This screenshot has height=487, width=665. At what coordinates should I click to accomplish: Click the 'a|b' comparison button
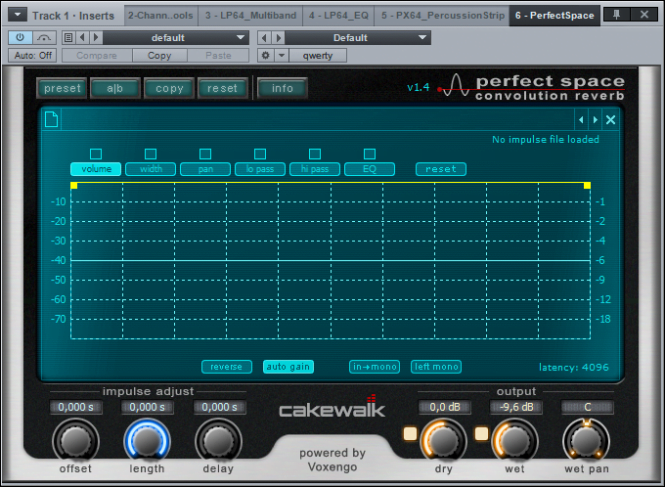[x=115, y=88]
